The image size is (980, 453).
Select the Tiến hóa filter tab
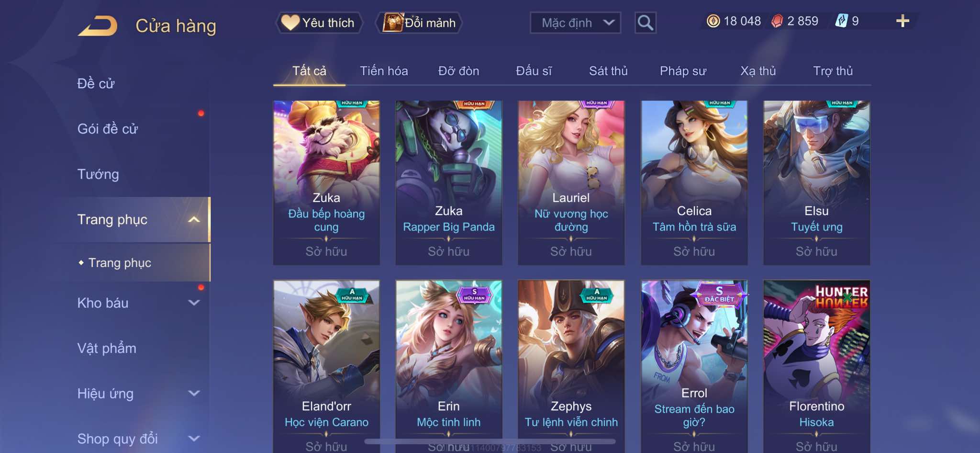pos(384,71)
